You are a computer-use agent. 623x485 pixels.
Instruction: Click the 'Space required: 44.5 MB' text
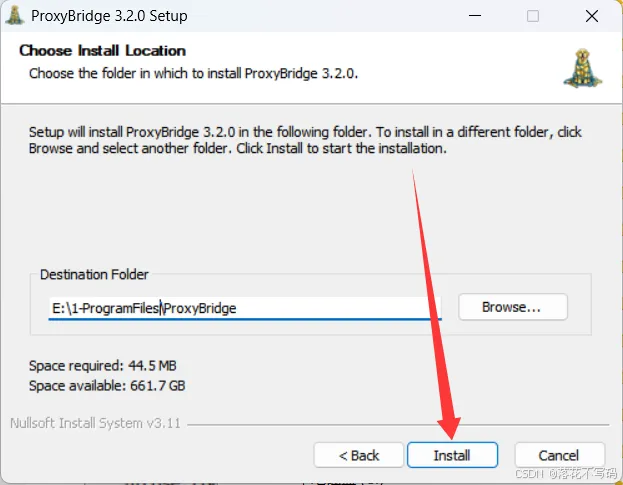[103, 365]
